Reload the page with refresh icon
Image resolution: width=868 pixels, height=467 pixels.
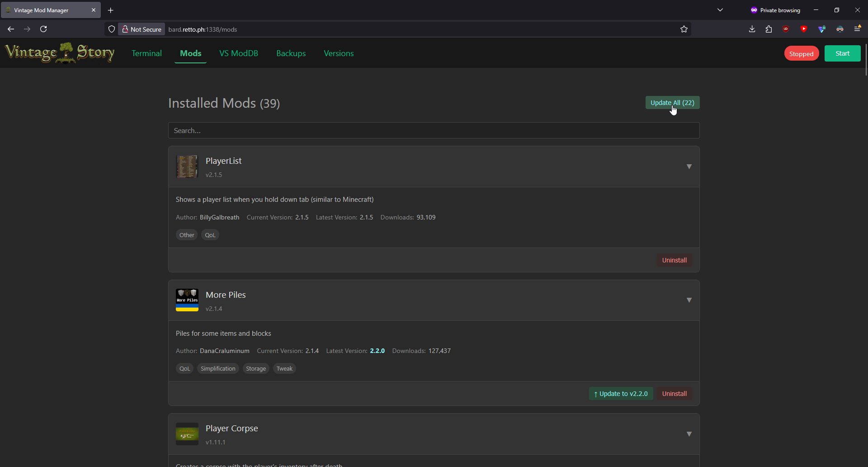click(x=43, y=29)
